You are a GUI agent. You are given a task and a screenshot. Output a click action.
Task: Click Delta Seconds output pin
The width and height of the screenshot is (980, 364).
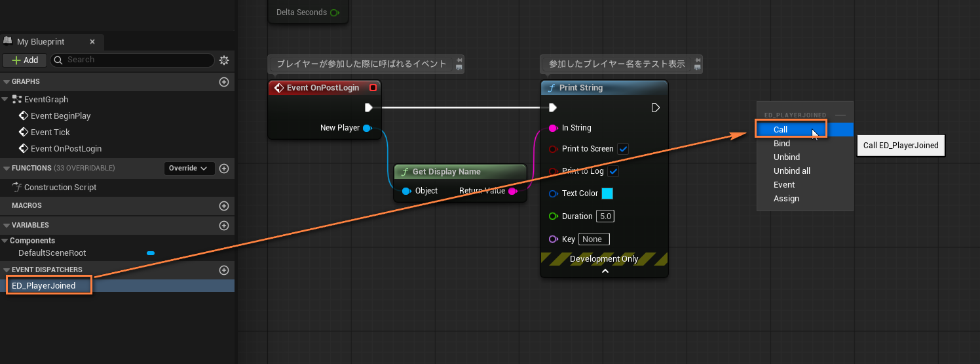tap(335, 12)
